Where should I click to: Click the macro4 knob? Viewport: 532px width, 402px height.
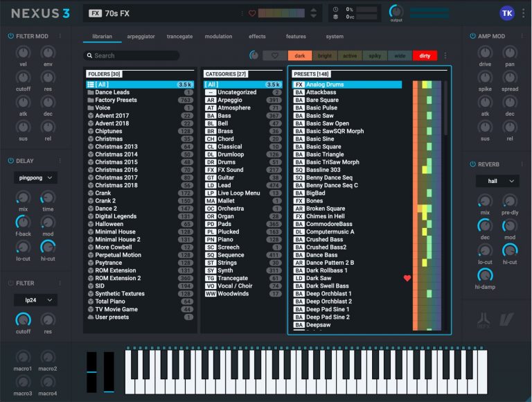click(48, 382)
